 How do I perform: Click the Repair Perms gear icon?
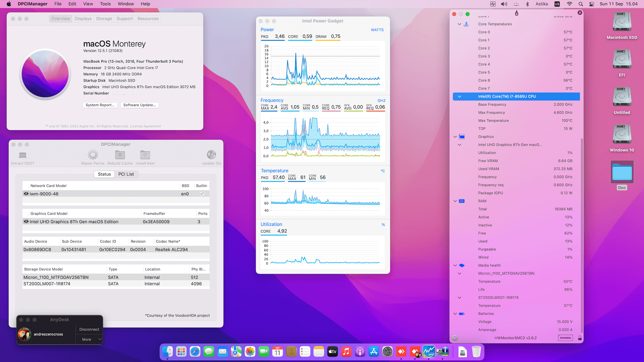pyautogui.click(x=93, y=155)
